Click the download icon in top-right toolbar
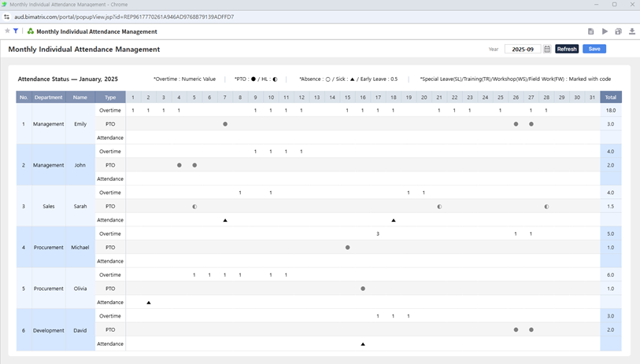The height and width of the screenshot is (364, 640). (631, 31)
